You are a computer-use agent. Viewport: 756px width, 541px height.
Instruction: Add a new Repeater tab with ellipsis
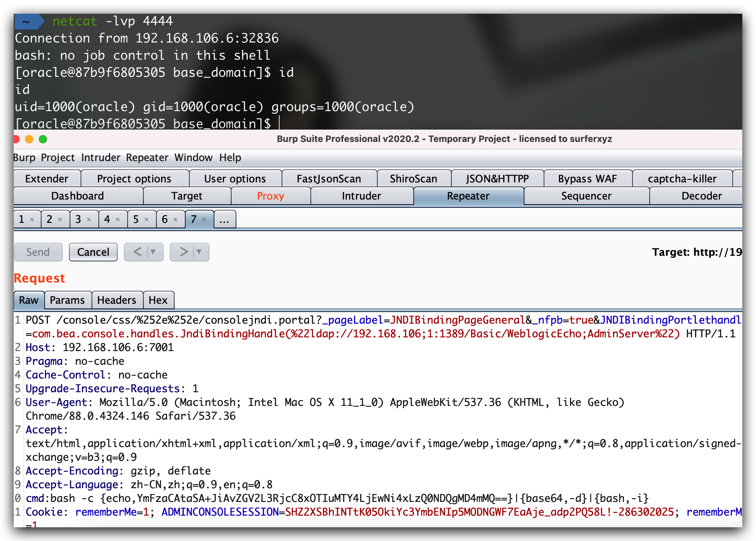coord(225,219)
